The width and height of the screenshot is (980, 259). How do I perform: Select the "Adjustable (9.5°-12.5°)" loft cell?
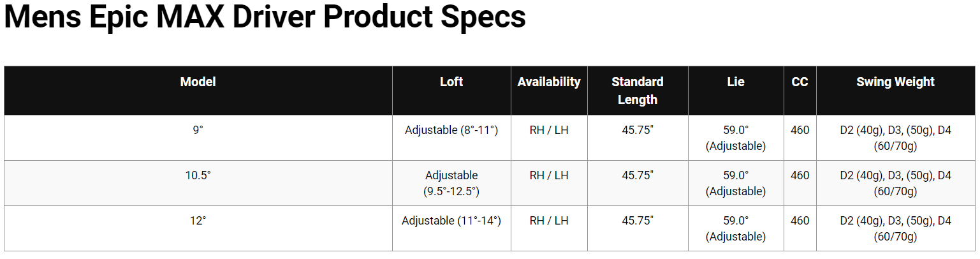pos(451,183)
